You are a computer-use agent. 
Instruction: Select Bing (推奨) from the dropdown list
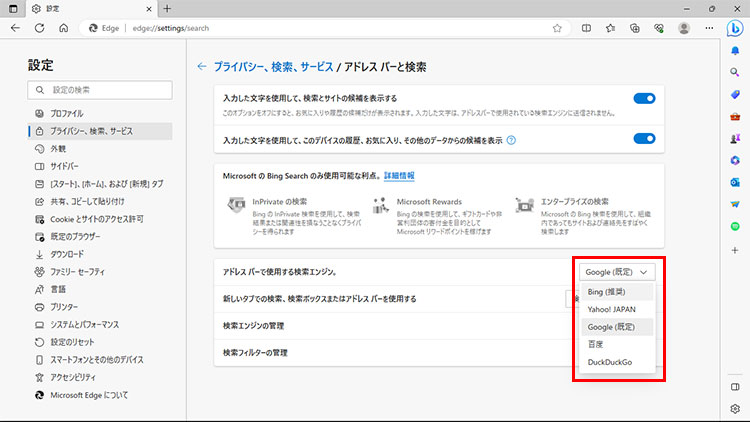click(610, 292)
